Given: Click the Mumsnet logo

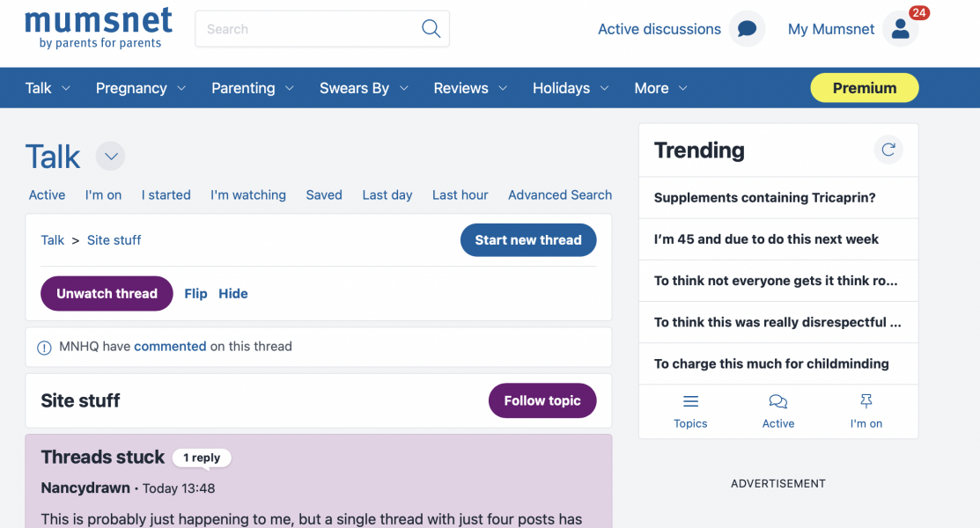Looking at the screenshot, I should click(98, 26).
